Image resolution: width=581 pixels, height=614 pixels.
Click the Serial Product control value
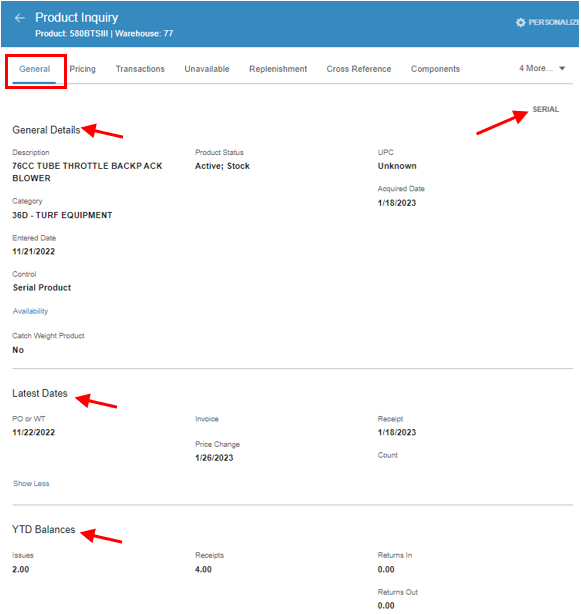point(42,288)
